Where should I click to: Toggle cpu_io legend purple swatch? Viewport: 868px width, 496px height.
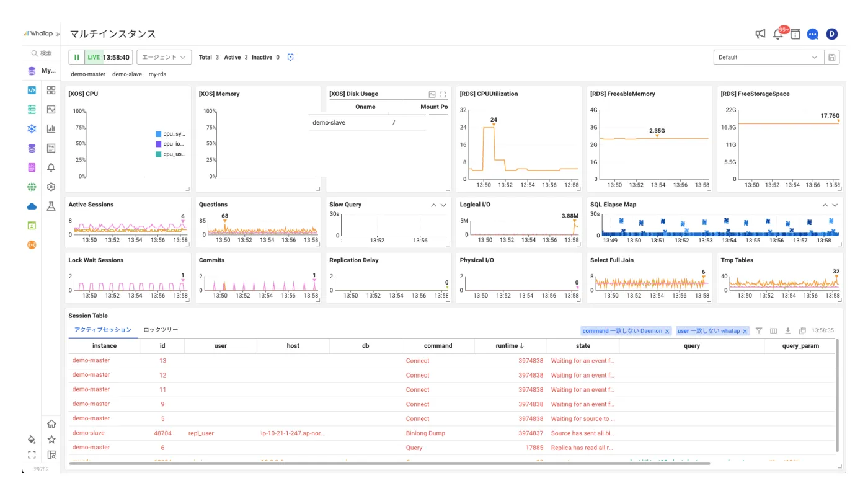(x=158, y=144)
